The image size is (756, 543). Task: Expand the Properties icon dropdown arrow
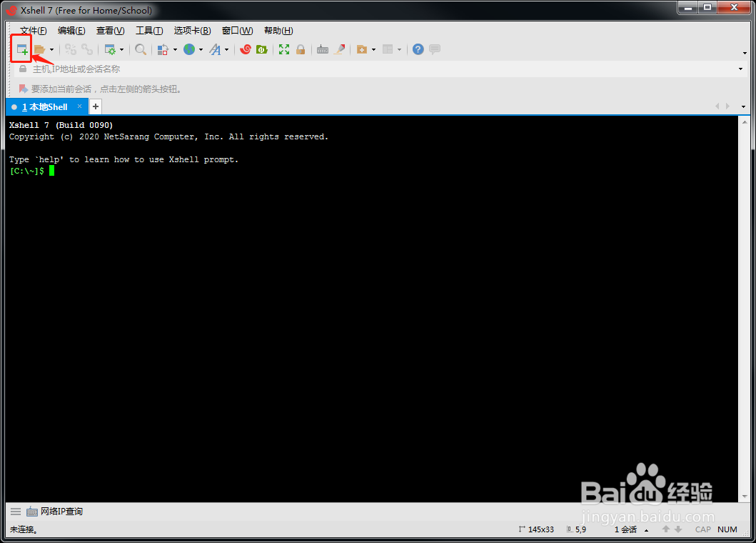click(x=121, y=49)
